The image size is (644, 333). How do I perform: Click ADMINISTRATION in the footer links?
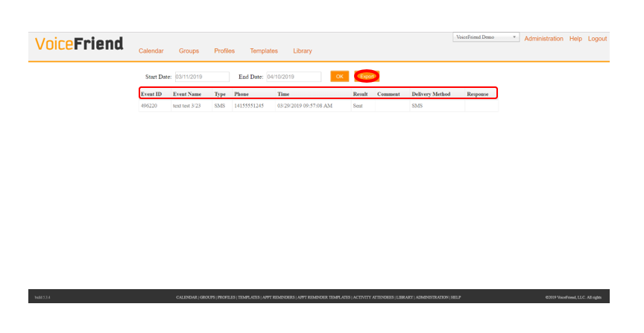point(432,297)
